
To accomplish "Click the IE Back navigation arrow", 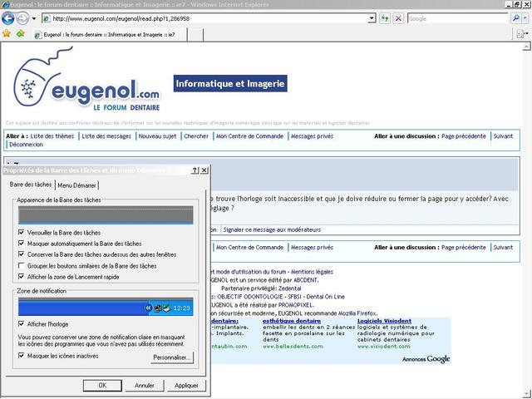I will [7, 18].
